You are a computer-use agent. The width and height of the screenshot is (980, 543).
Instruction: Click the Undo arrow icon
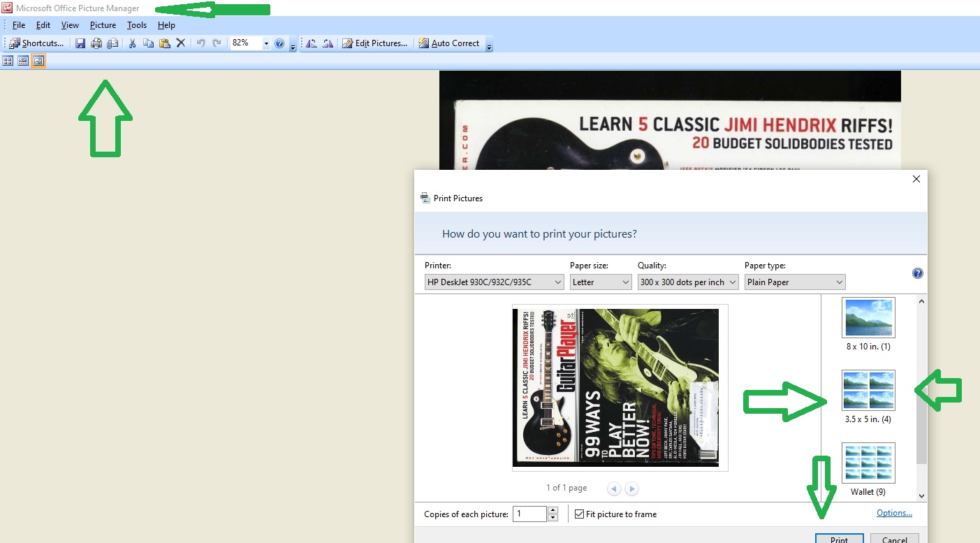tap(200, 43)
